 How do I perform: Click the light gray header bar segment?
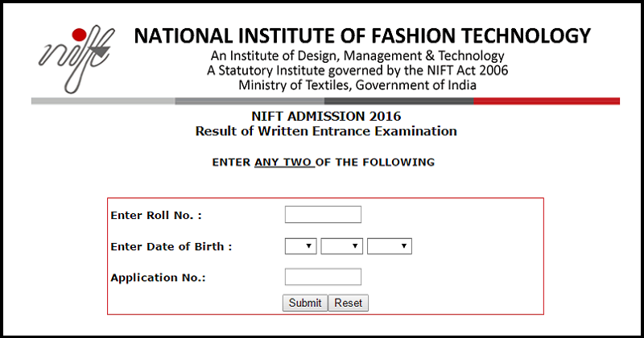(x=103, y=101)
